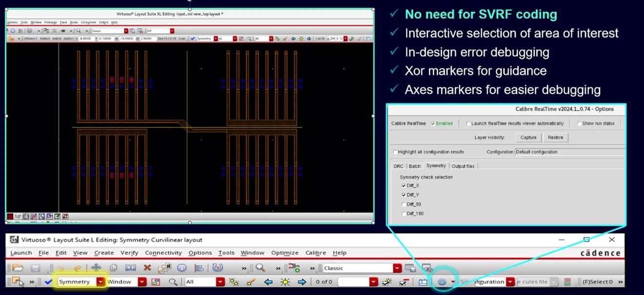Click the blue checkmark run check icon

click(x=48, y=282)
